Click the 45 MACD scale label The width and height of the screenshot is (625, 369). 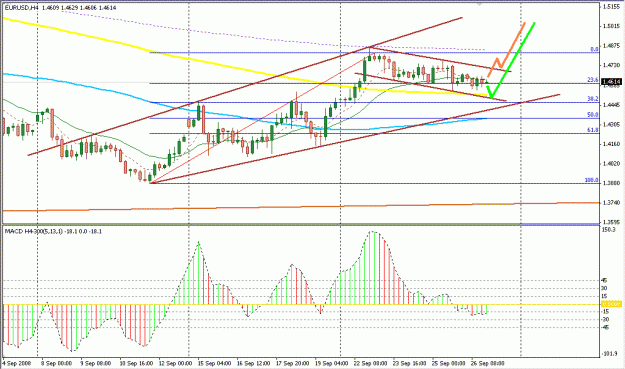[x=604, y=281]
